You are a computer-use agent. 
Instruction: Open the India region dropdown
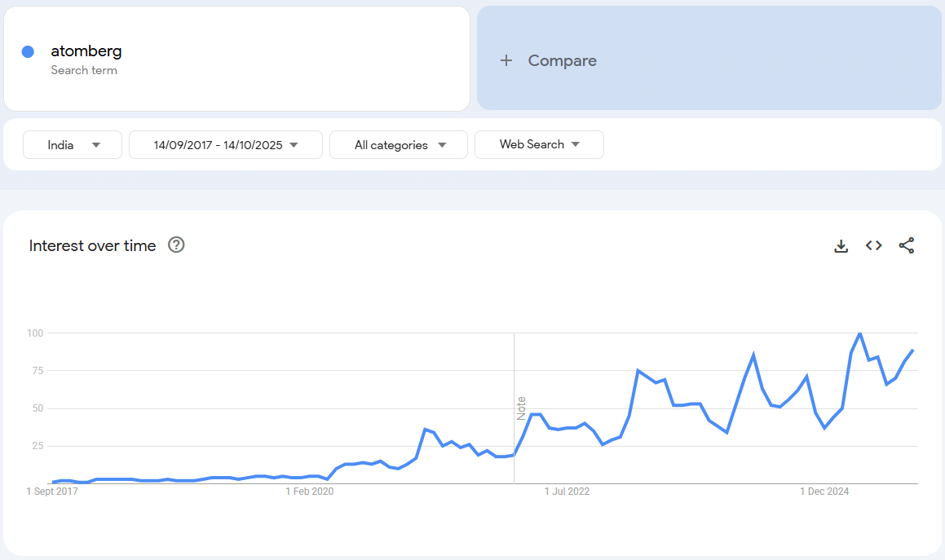(73, 144)
